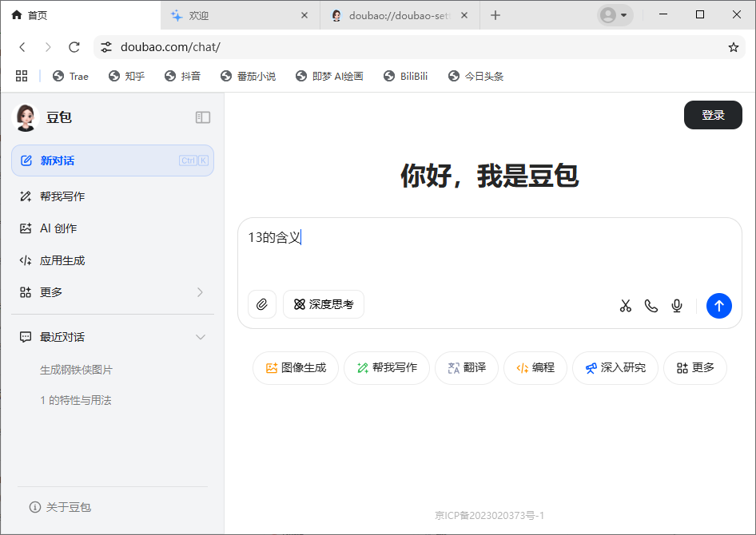This screenshot has height=535, width=756.
Task: Select the 帮我写作 chip below input
Action: pyautogui.click(x=387, y=368)
